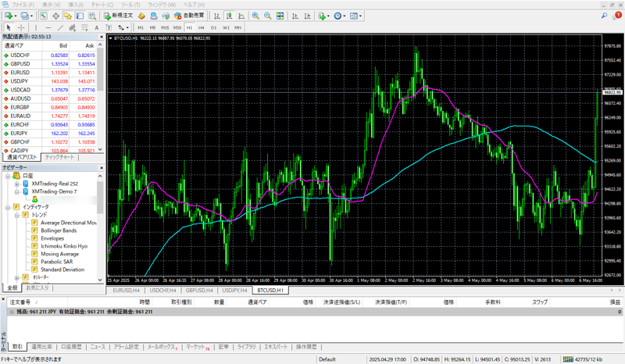Select Moving Average indicator
Screen dimensions: 625x364
point(60,254)
